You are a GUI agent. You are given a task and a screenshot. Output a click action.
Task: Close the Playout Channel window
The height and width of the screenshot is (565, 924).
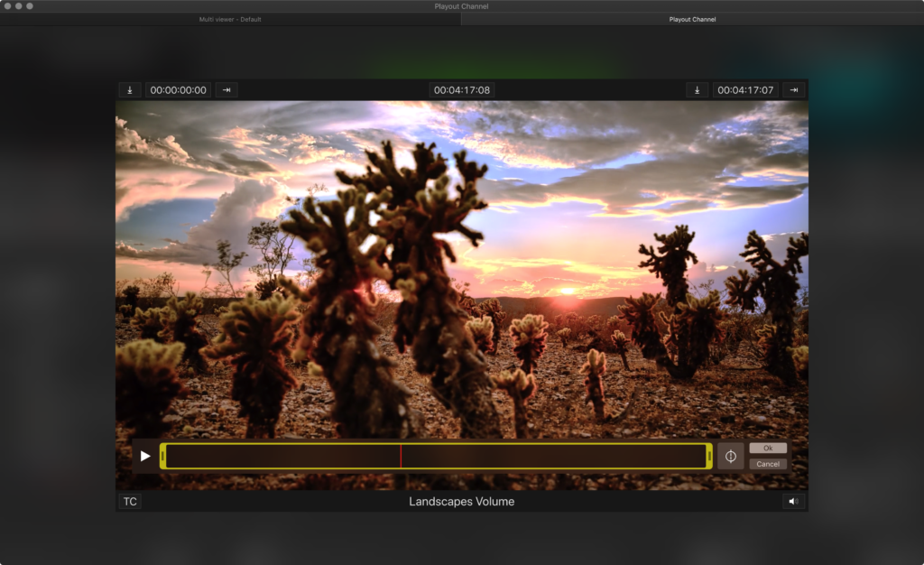[7, 6]
